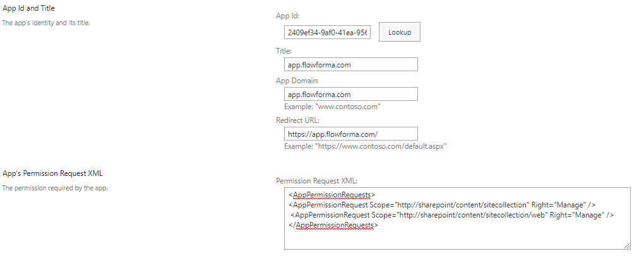Viewport: 644px width, 261px height.
Task: Click the 'App Id and Title' section heading
Action: pos(28,8)
